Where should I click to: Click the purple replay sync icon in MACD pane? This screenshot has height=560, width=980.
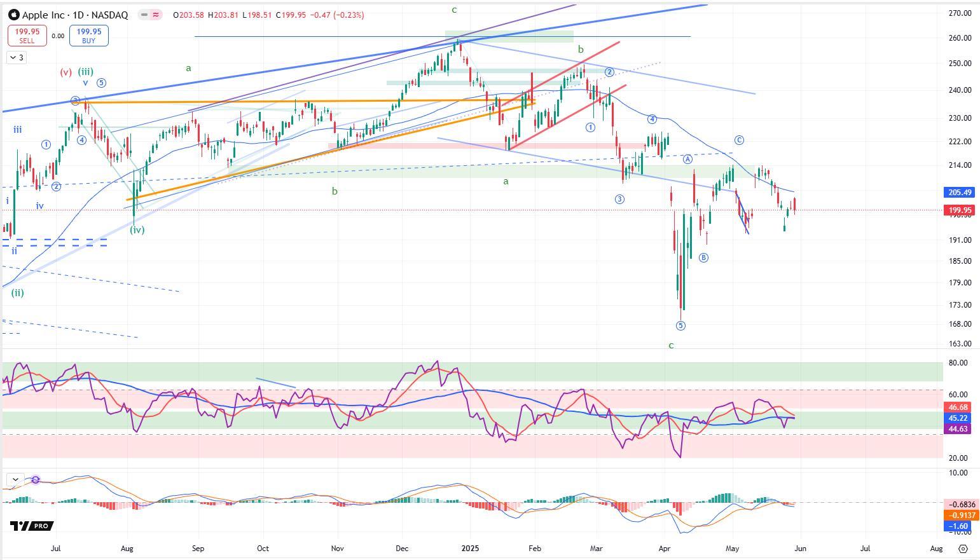click(x=36, y=479)
